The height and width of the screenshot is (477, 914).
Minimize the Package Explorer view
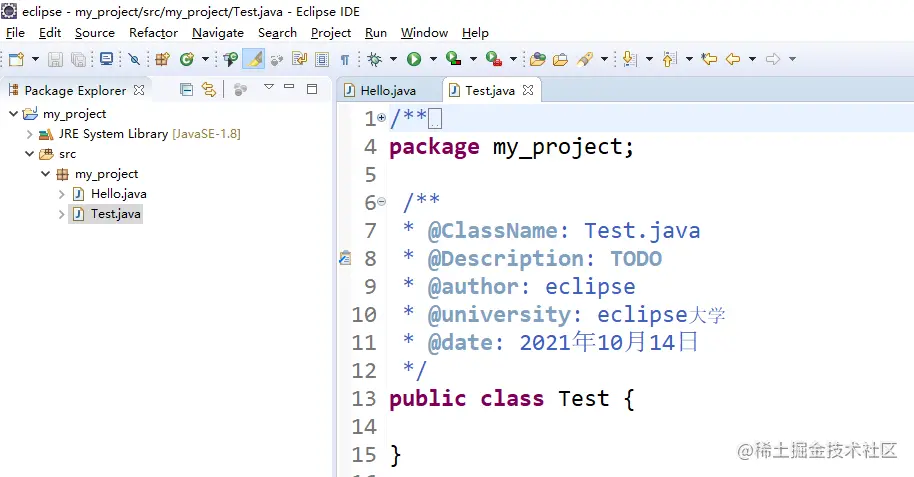[x=289, y=86]
